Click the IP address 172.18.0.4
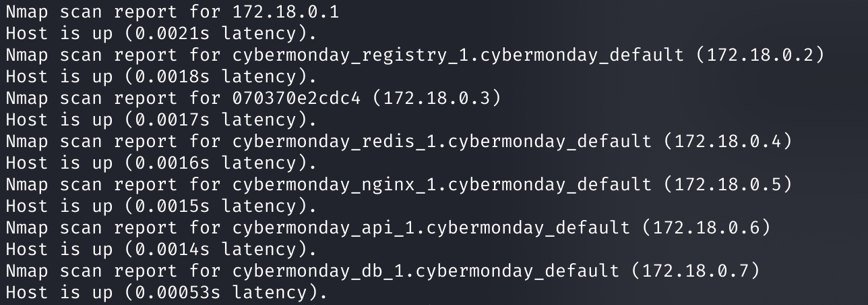868x305 pixels. [x=728, y=141]
